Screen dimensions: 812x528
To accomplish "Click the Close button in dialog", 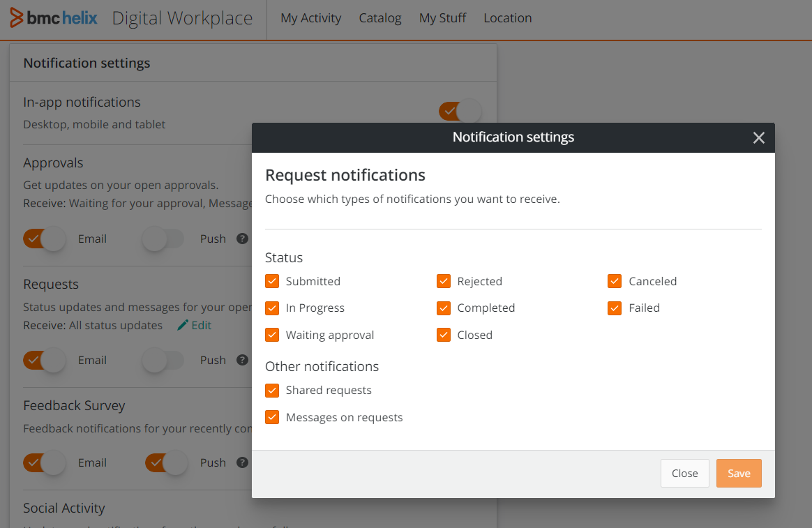I will pyautogui.click(x=684, y=473).
